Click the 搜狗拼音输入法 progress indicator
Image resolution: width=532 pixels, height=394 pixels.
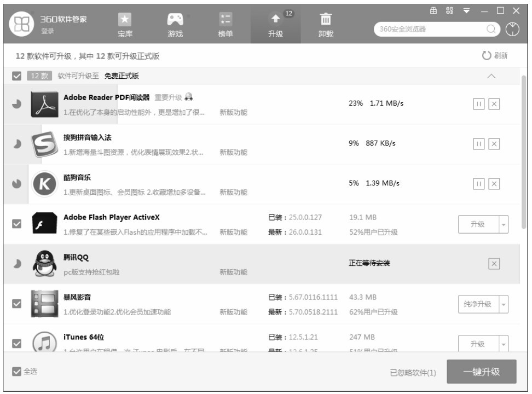tap(16, 144)
